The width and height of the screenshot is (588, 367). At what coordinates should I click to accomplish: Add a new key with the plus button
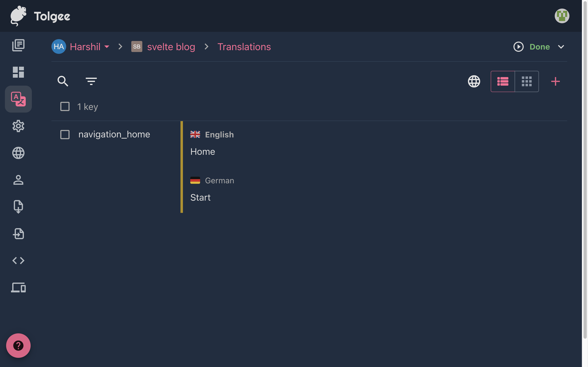[556, 82]
